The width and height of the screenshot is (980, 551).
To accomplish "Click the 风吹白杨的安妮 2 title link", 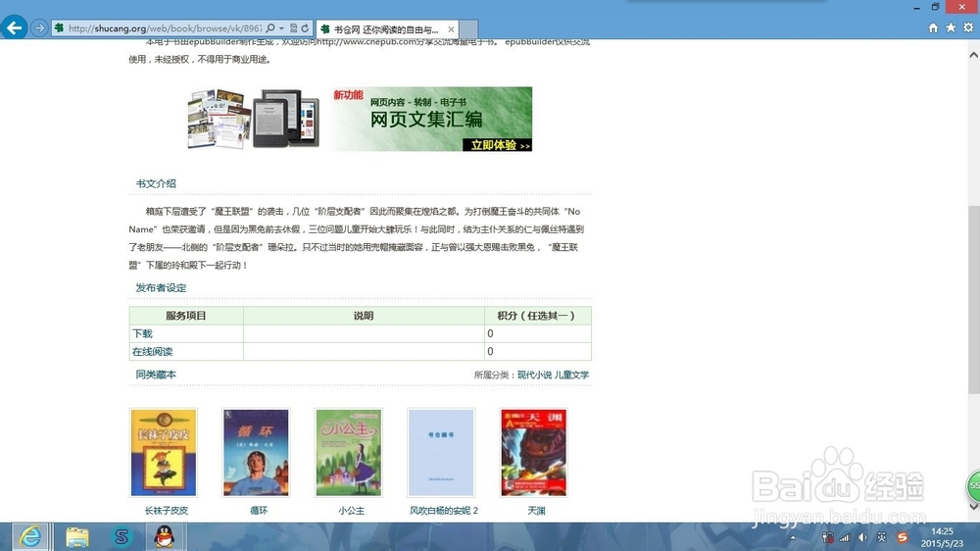I will pos(444,511).
